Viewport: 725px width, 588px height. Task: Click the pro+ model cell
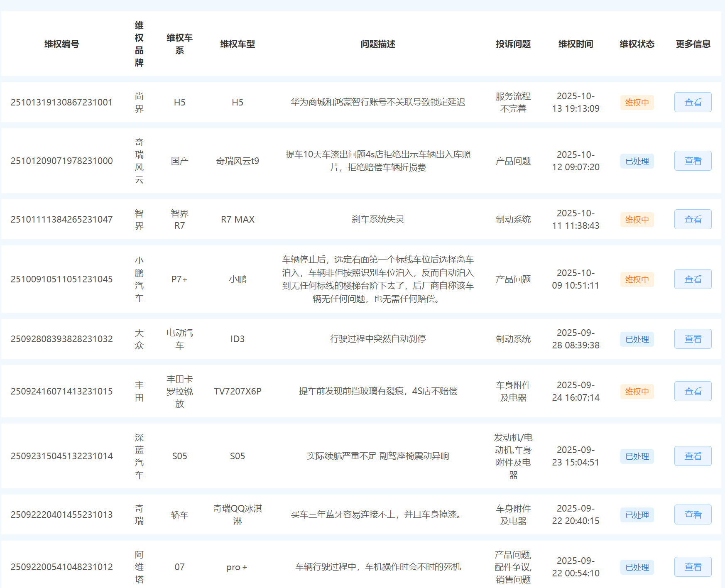tap(237, 567)
